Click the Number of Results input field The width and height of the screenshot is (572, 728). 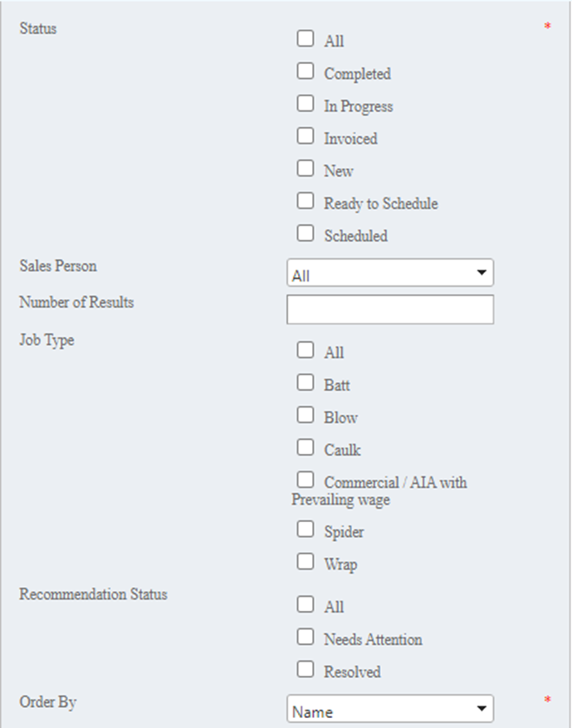pos(390,309)
